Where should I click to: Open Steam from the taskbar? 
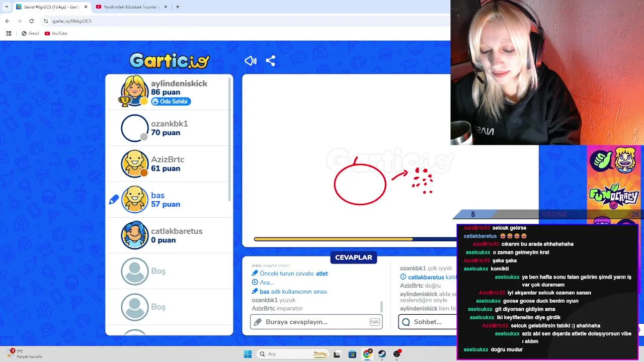382,354
